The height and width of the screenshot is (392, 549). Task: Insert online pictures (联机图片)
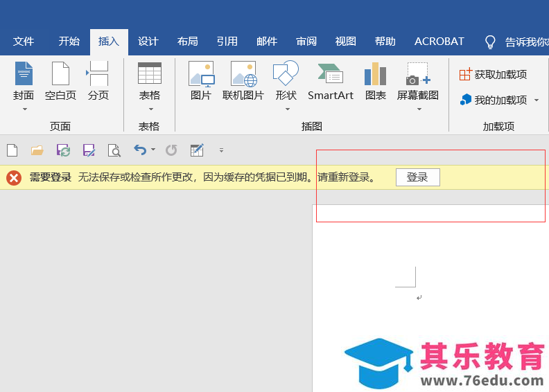pyautogui.click(x=243, y=81)
